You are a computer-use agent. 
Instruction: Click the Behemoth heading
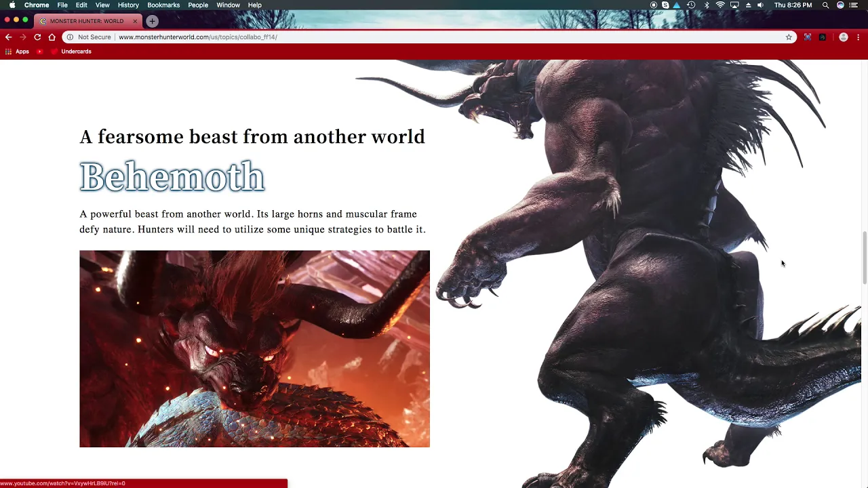(x=172, y=177)
